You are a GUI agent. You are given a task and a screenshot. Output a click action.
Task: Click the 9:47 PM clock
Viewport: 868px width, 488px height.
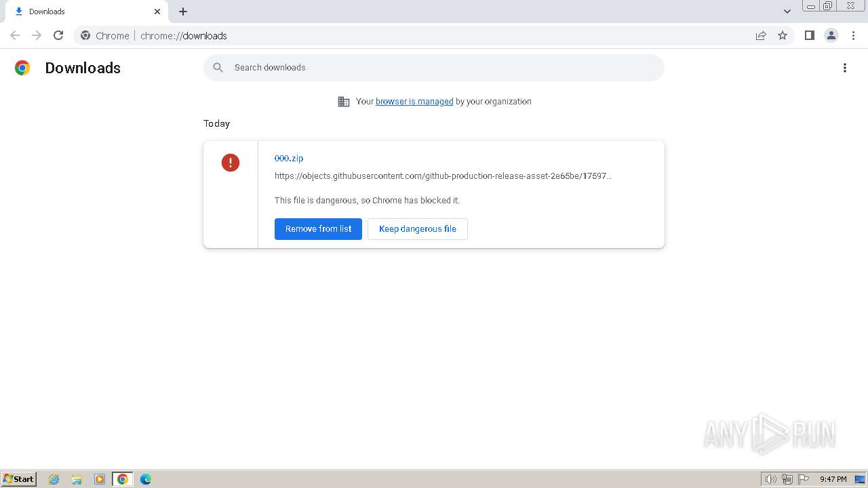coord(833,479)
